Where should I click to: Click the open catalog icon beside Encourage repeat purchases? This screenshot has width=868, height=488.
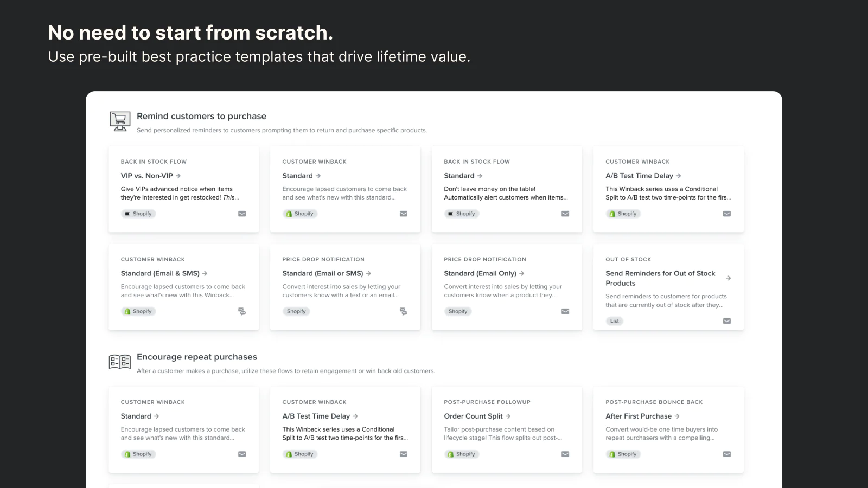click(x=120, y=362)
